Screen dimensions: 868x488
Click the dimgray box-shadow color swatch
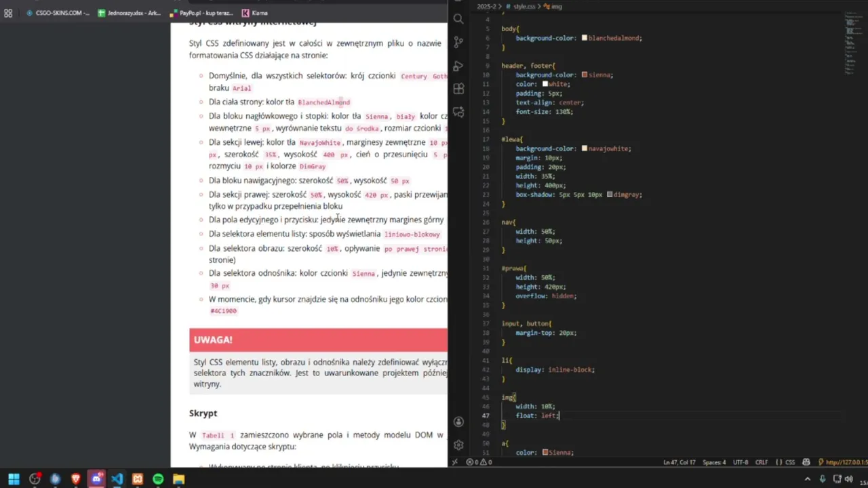[x=610, y=195]
